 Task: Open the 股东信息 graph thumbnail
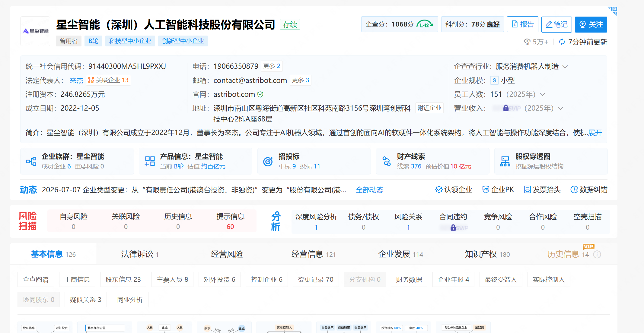coord(45,328)
